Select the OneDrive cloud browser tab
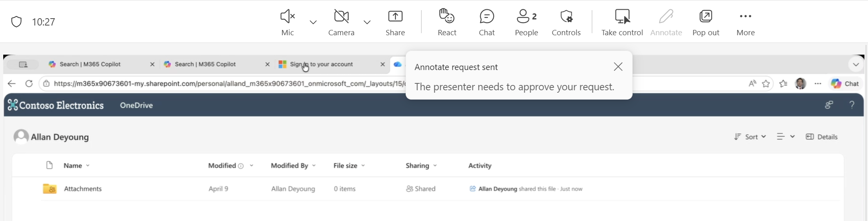This screenshot has width=868, height=221. pyautogui.click(x=398, y=64)
